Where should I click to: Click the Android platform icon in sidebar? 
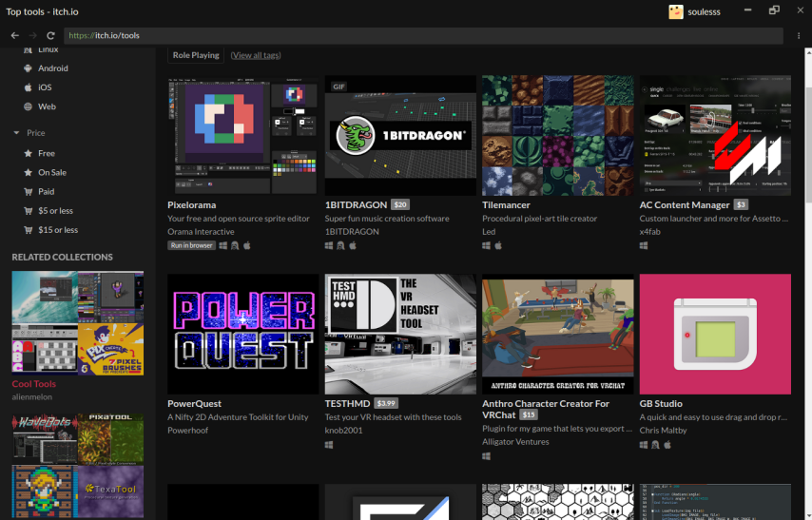click(28, 68)
